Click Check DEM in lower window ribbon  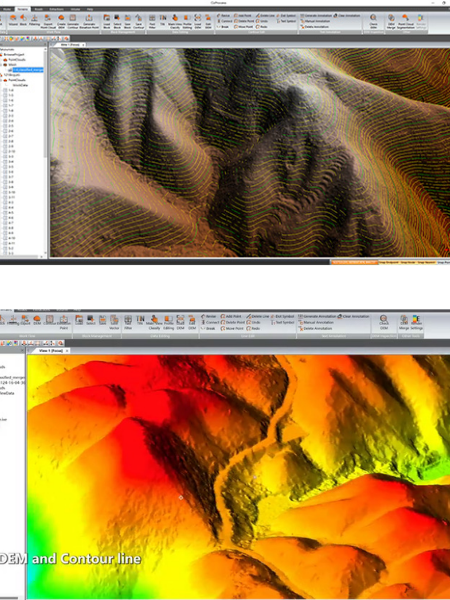point(384,323)
